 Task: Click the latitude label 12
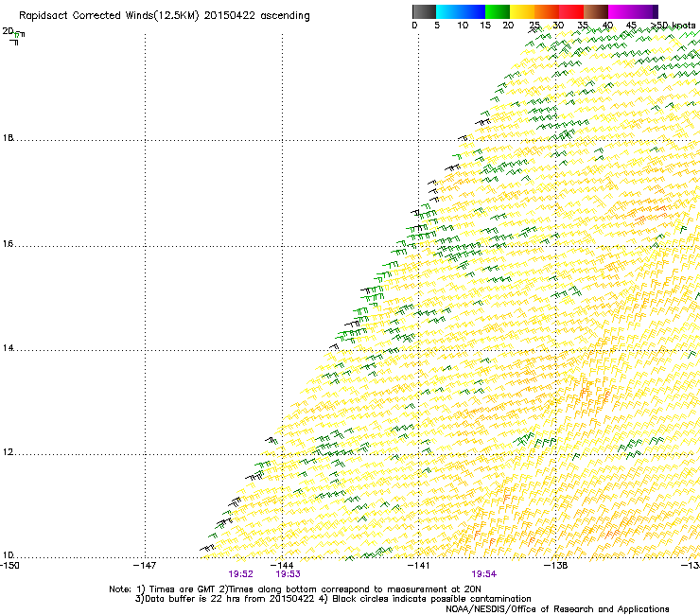(8, 452)
